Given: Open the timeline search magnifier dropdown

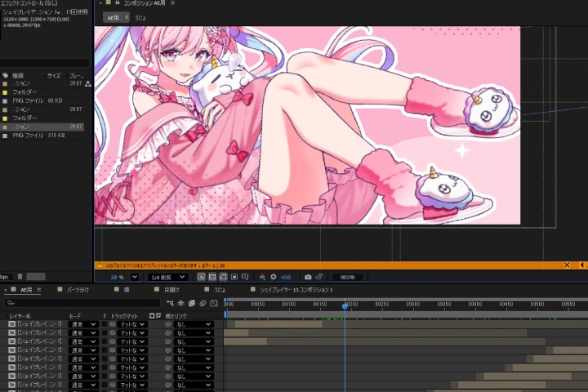Looking at the screenshot, I should [11, 303].
